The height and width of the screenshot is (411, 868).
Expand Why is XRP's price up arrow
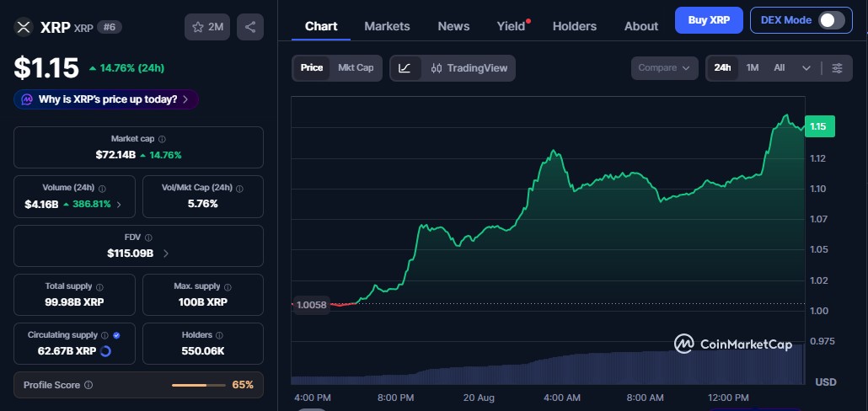coord(185,99)
